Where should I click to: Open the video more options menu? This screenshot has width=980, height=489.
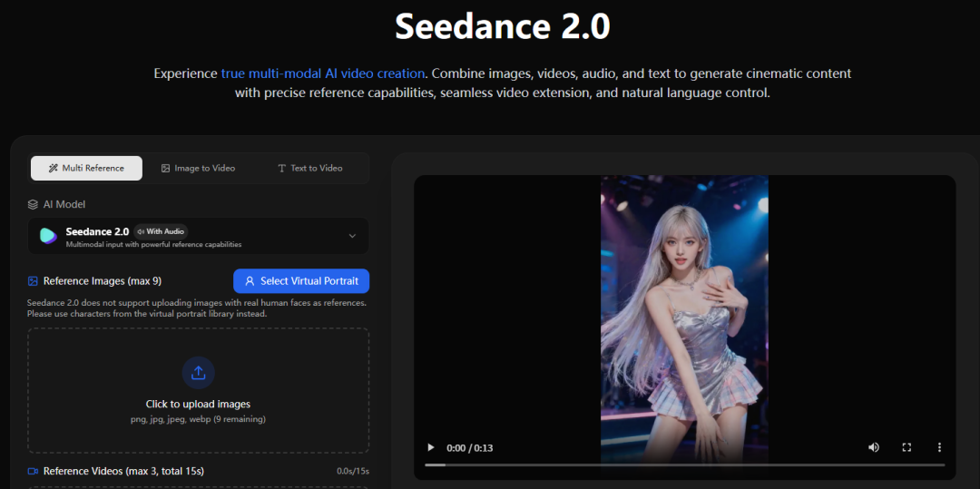tap(939, 447)
